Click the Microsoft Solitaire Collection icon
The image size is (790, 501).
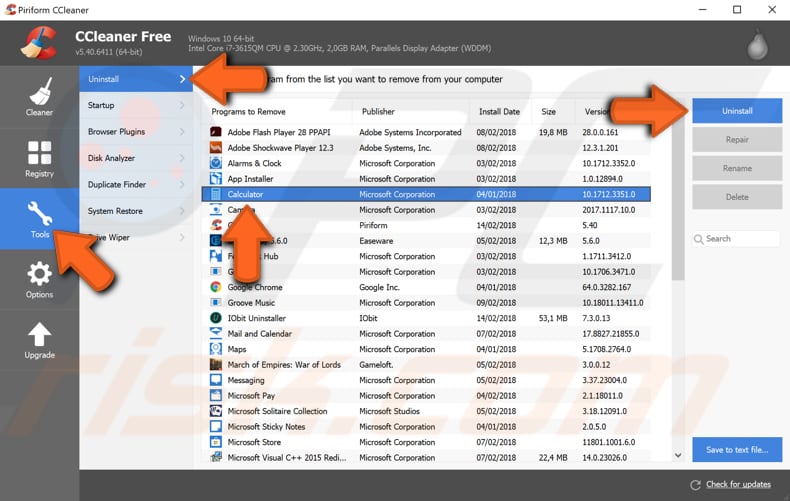pos(216,411)
